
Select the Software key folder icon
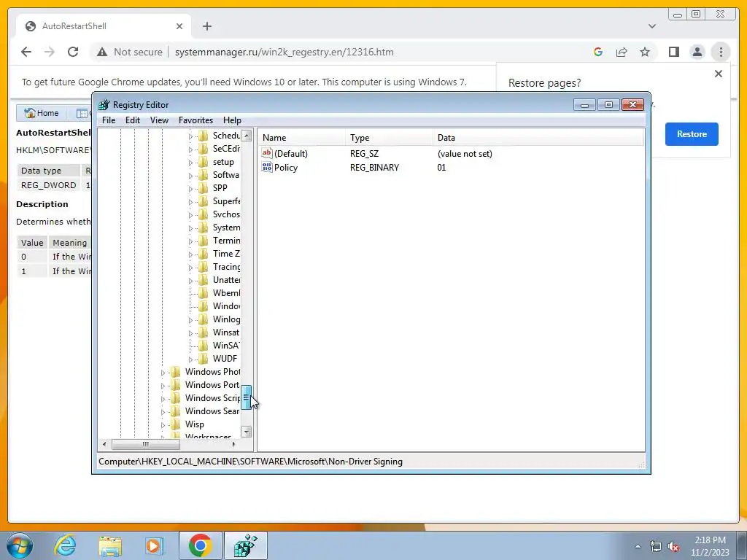(x=204, y=175)
